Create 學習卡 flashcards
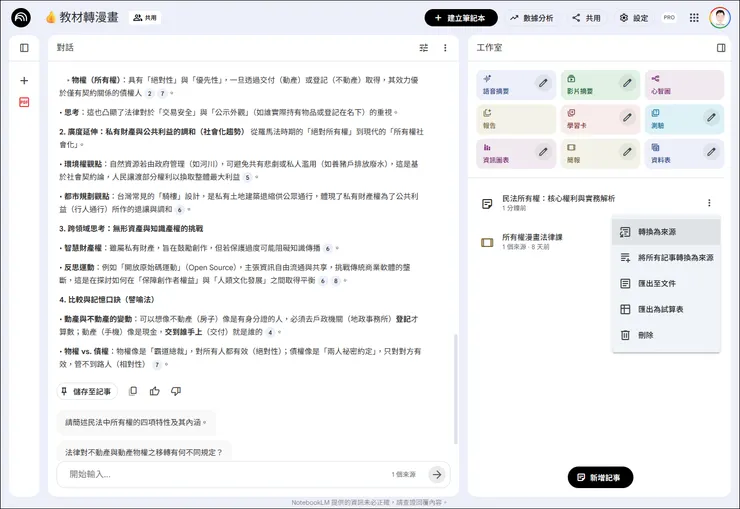Image resolution: width=740 pixels, height=509 pixels. (x=599, y=119)
